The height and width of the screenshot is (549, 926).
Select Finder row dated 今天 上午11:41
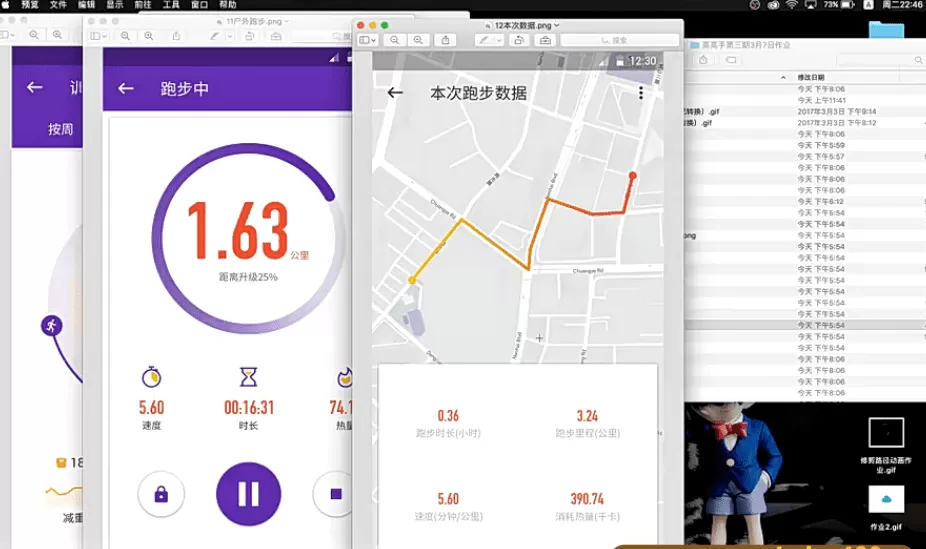point(805,100)
